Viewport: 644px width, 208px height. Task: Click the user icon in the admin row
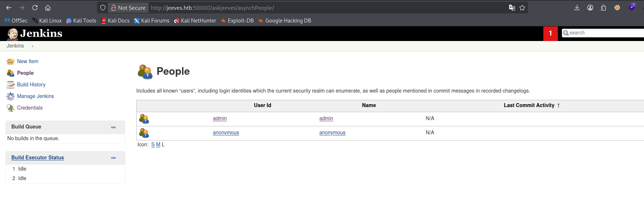point(144,119)
